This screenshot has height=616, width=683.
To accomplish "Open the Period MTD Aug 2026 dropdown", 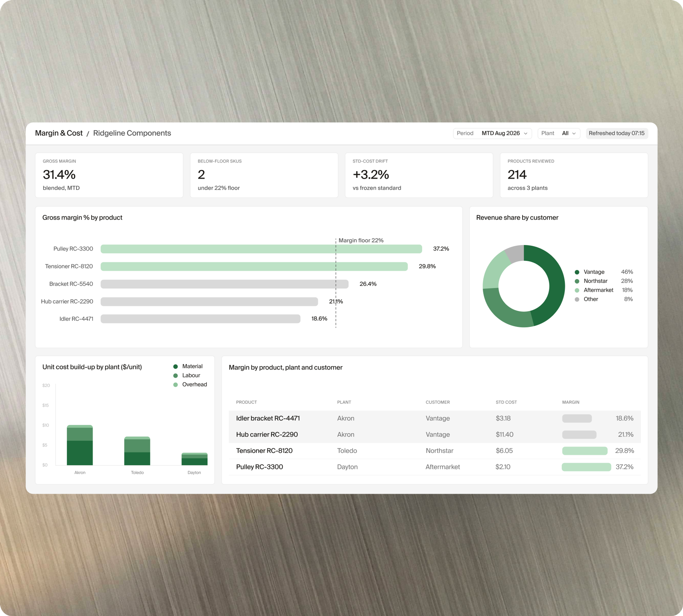I will pyautogui.click(x=492, y=133).
